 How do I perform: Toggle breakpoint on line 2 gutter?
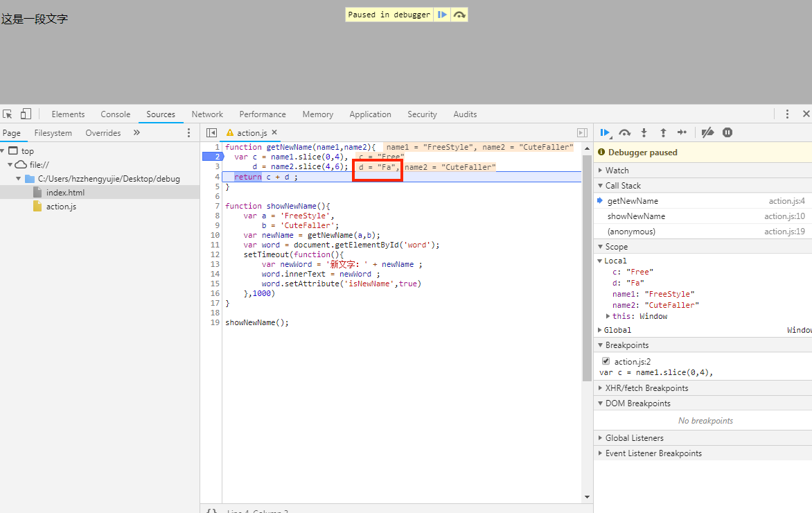tap(212, 157)
